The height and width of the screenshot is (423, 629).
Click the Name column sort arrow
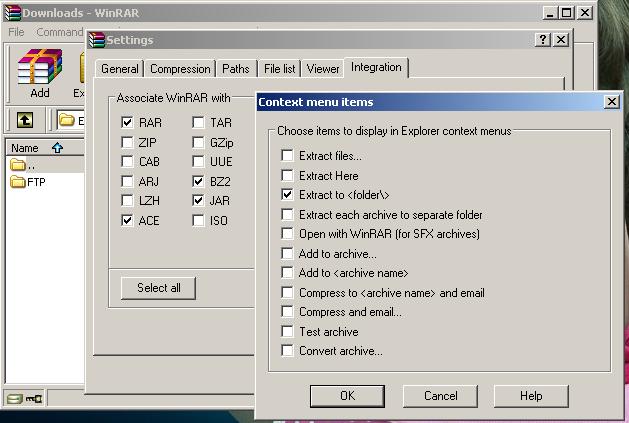(x=57, y=148)
